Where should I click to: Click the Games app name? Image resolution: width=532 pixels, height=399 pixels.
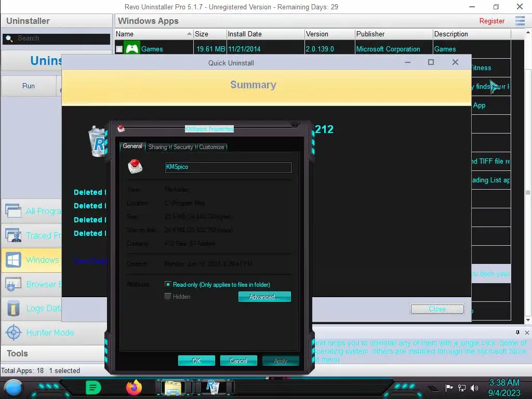point(152,49)
